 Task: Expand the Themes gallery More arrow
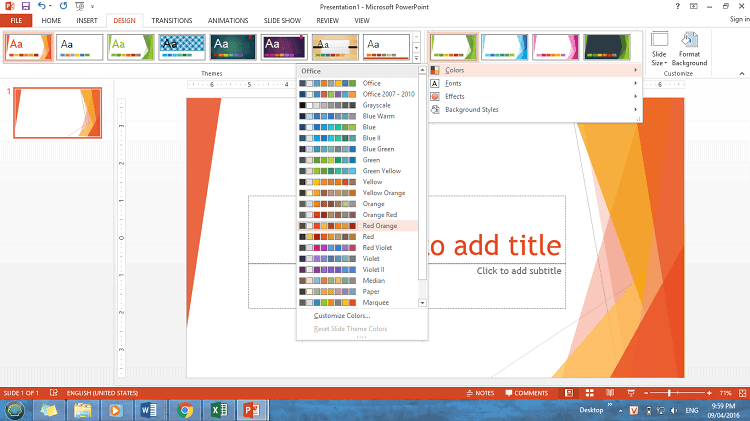point(417,58)
